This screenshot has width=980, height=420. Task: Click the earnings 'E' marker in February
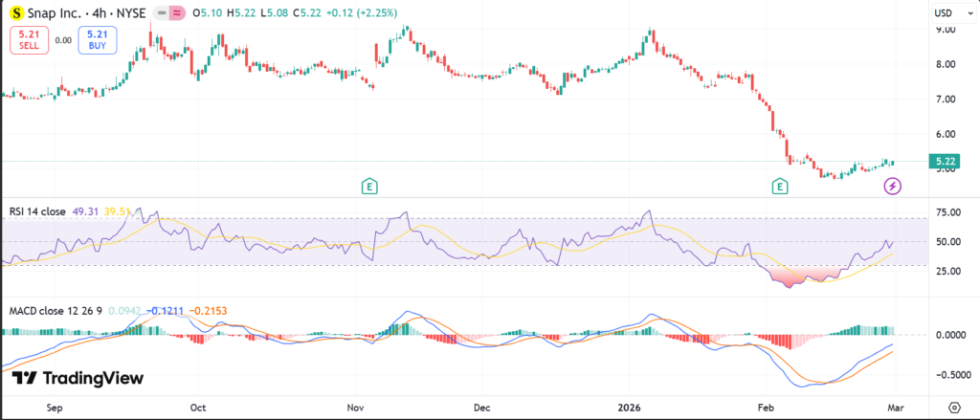coord(782,186)
